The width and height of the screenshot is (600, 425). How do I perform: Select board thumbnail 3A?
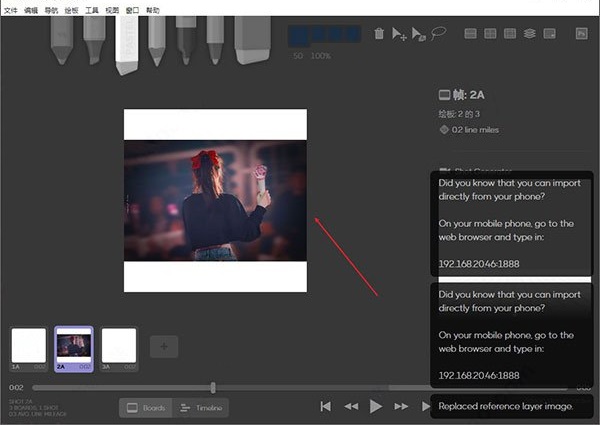click(119, 346)
